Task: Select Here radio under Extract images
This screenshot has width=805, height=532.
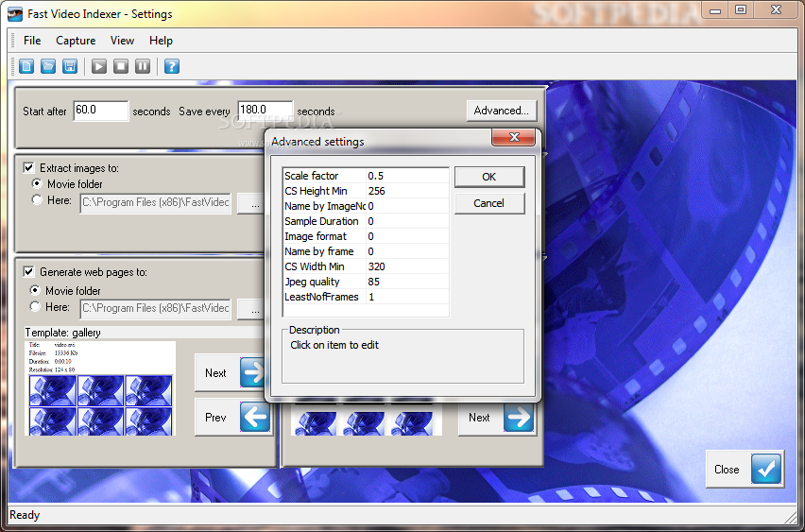Action: coord(37,199)
